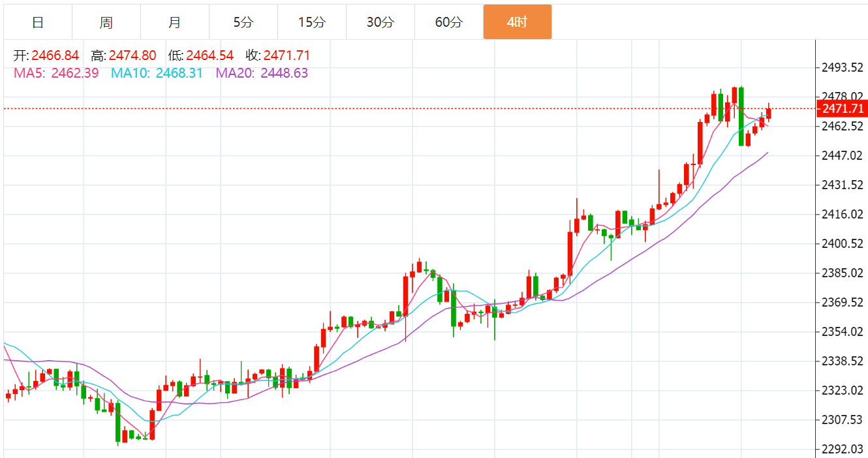Click the 低 2464.54 low price readout
The image size is (868, 458).
[201, 55]
